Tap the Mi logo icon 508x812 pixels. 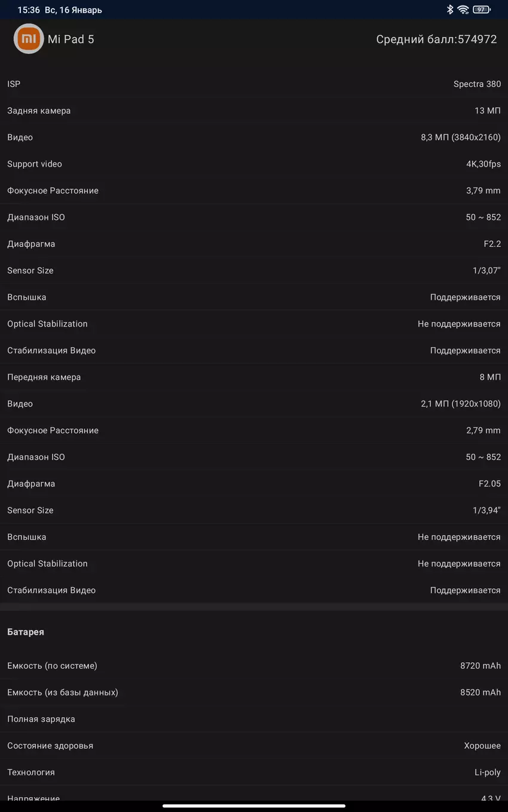point(29,39)
